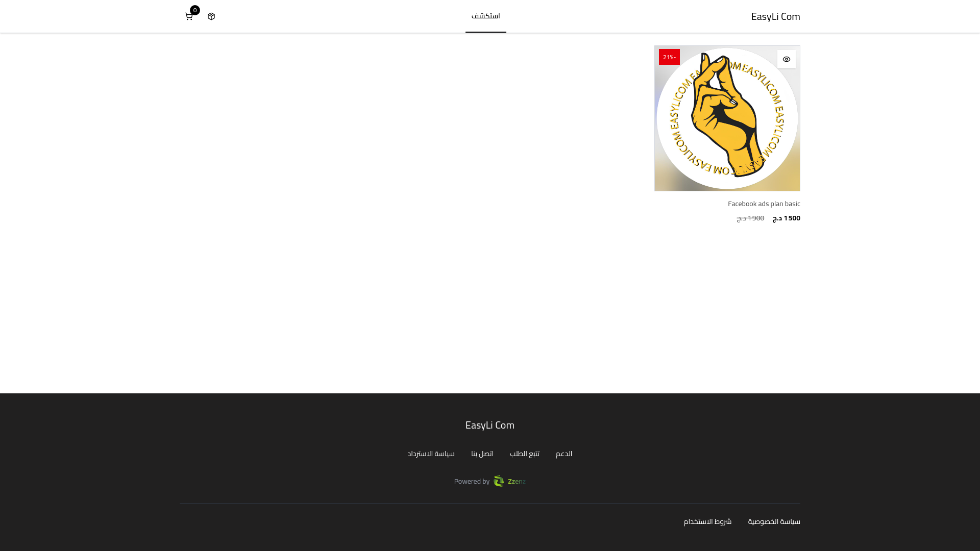Click the EasyLi Com footer title
This screenshot has height=551, width=980.
pos(490,425)
